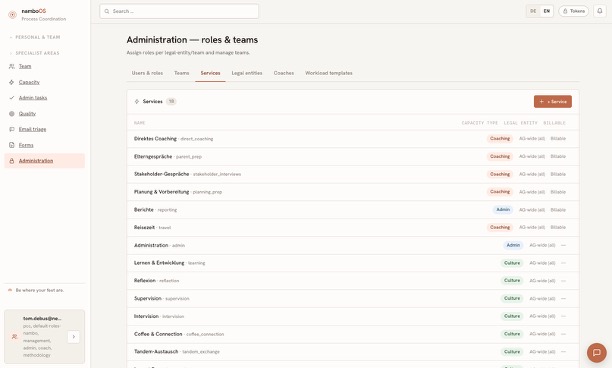The height and width of the screenshot is (368, 612).
Task: Select the Planung & Vorbereitung row
Action: coord(353,192)
